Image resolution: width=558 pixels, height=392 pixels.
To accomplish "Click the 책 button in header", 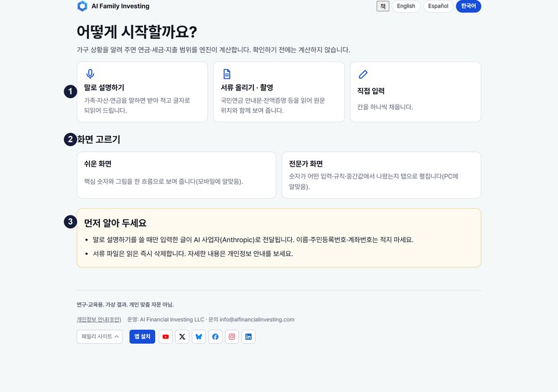I will [383, 6].
